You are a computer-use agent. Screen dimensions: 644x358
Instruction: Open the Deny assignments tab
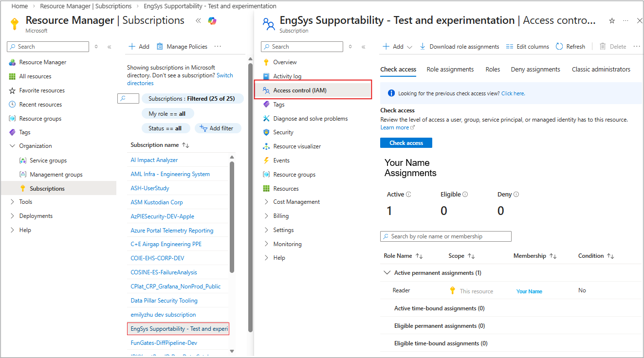click(535, 70)
